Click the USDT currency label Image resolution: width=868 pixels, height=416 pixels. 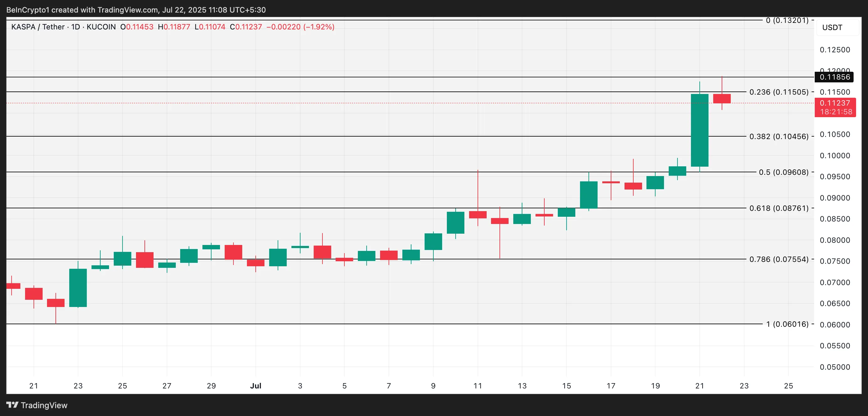coord(832,28)
